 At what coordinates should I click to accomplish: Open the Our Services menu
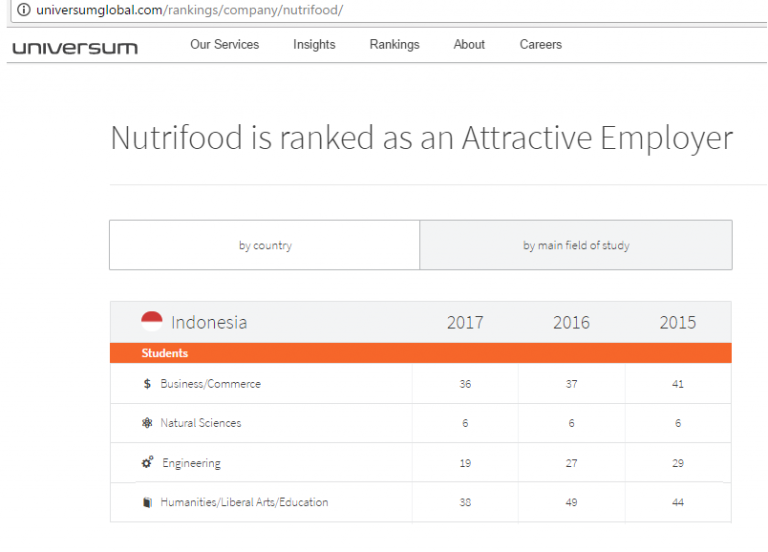pos(224,45)
